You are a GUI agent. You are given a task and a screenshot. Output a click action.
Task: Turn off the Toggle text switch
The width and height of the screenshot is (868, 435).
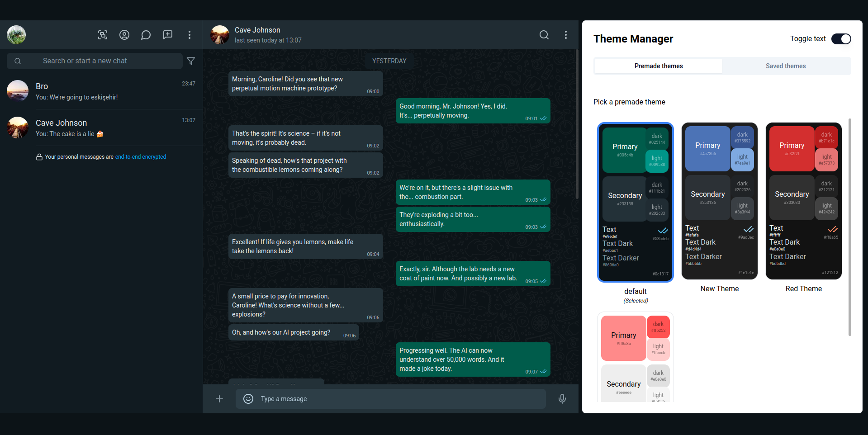pos(841,39)
